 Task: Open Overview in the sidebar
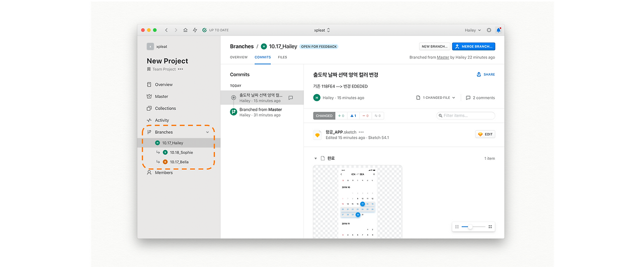click(164, 85)
